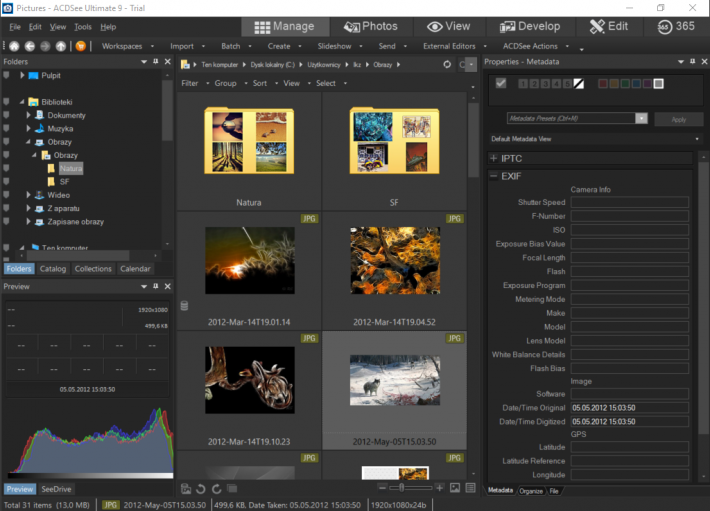Expand the Dokumenty tree node

tap(28, 115)
